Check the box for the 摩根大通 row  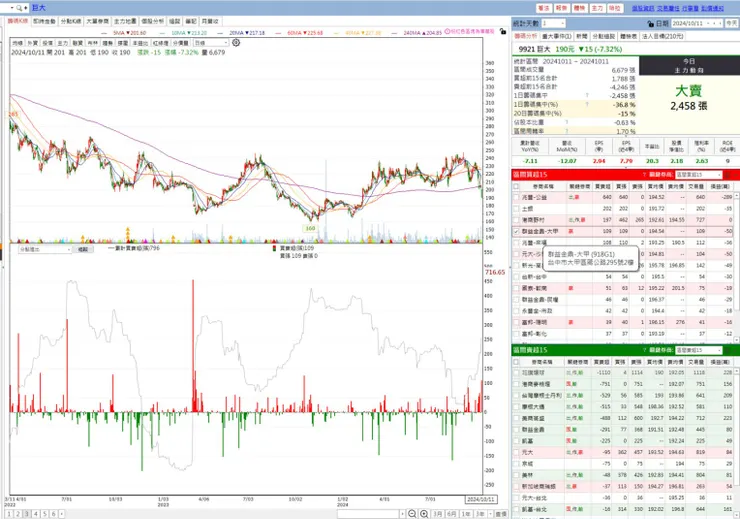(x=516, y=407)
